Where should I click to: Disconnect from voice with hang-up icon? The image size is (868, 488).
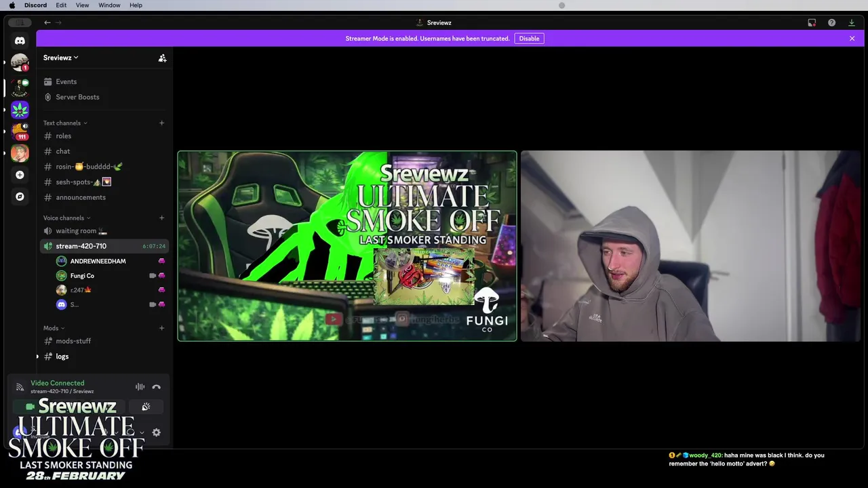(157, 387)
